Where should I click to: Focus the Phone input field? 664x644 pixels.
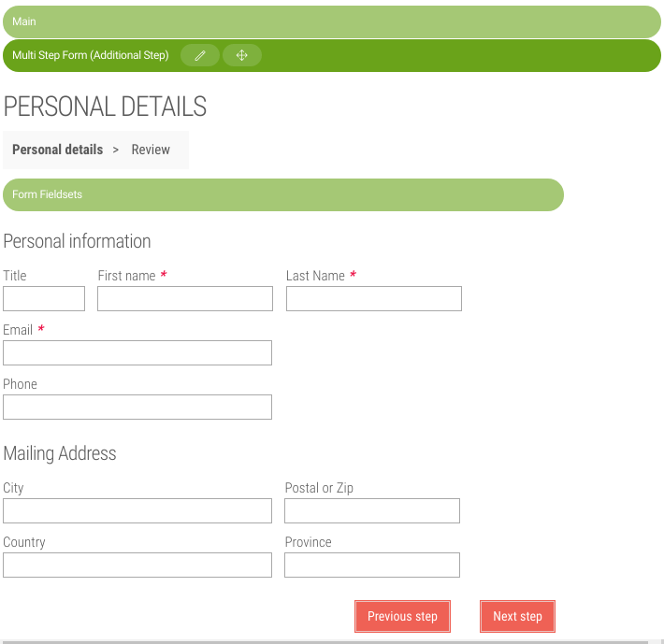click(137, 407)
